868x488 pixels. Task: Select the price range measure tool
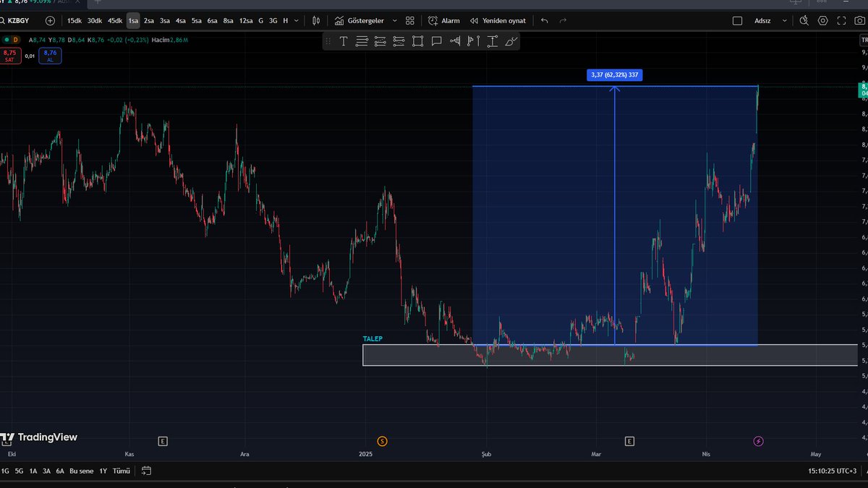[492, 41]
